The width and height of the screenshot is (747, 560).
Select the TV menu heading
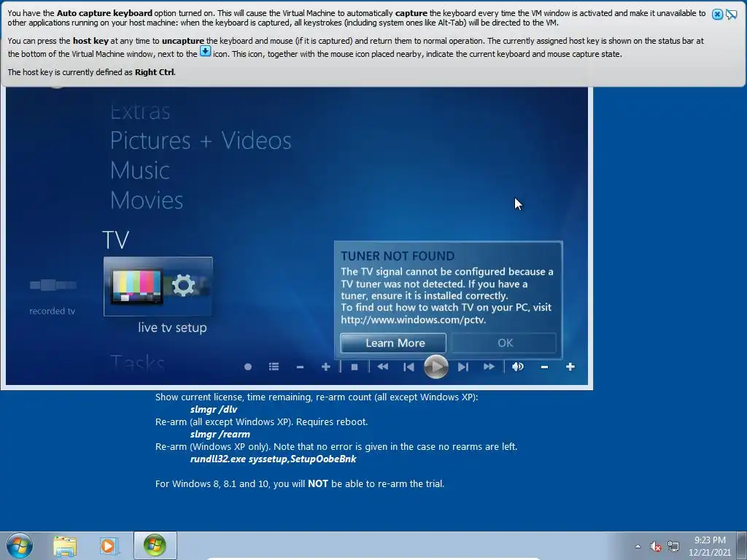coord(116,240)
